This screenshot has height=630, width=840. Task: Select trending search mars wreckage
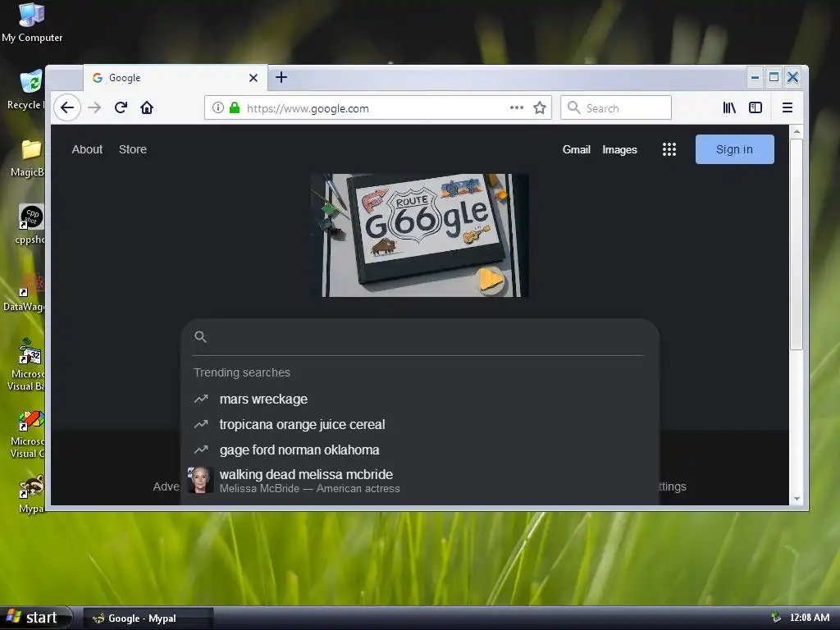(421, 399)
